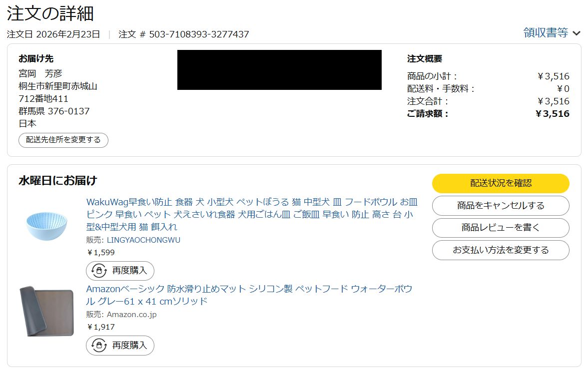Viewport: 588px width, 373px height.
Task: Click the 水曜日にお届け delivery heading
Action: [x=58, y=181]
